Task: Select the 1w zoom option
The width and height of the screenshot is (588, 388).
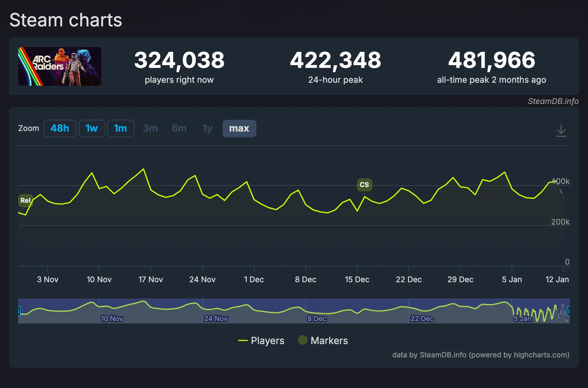Action: [92, 128]
